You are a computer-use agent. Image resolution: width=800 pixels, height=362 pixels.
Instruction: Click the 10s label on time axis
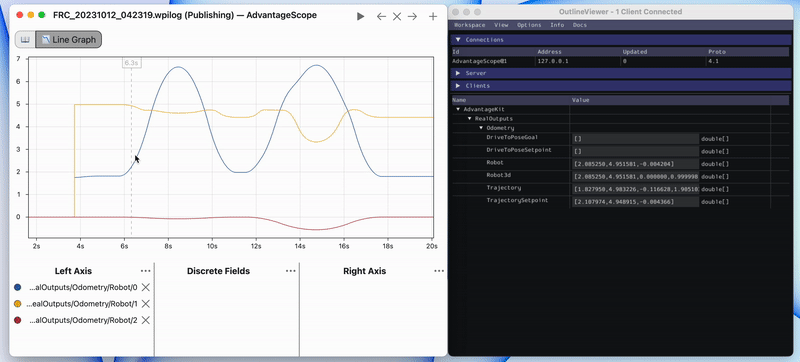pos(211,246)
